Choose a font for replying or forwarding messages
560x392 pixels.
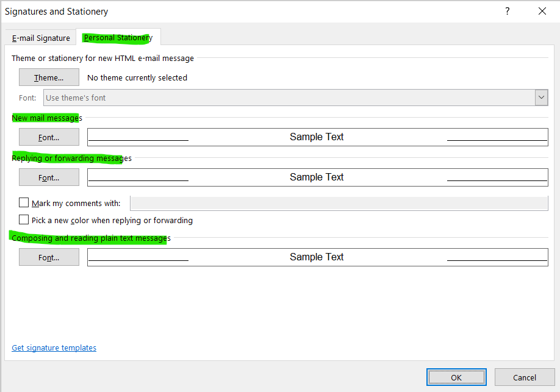tap(49, 177)
